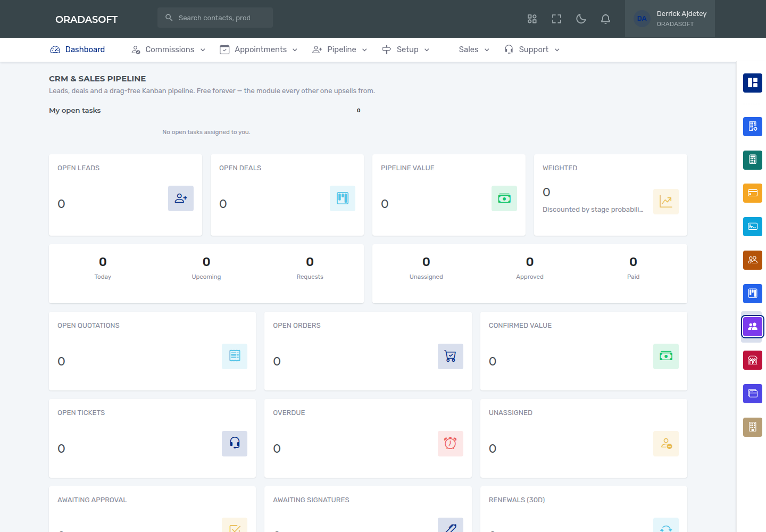Expand Pipeline dropdown chevron
The width and height of the screenshot is (766, 532).
coord(364,50)
